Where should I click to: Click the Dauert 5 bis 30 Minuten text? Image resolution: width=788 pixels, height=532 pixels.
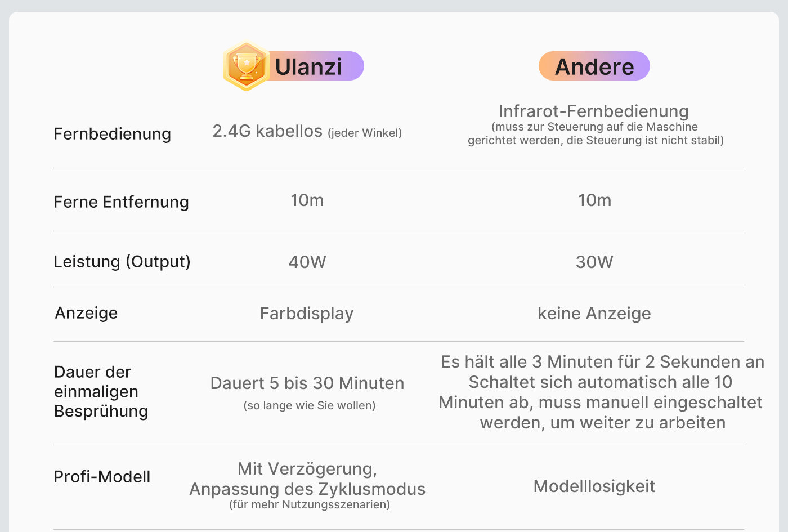[307, 383]
